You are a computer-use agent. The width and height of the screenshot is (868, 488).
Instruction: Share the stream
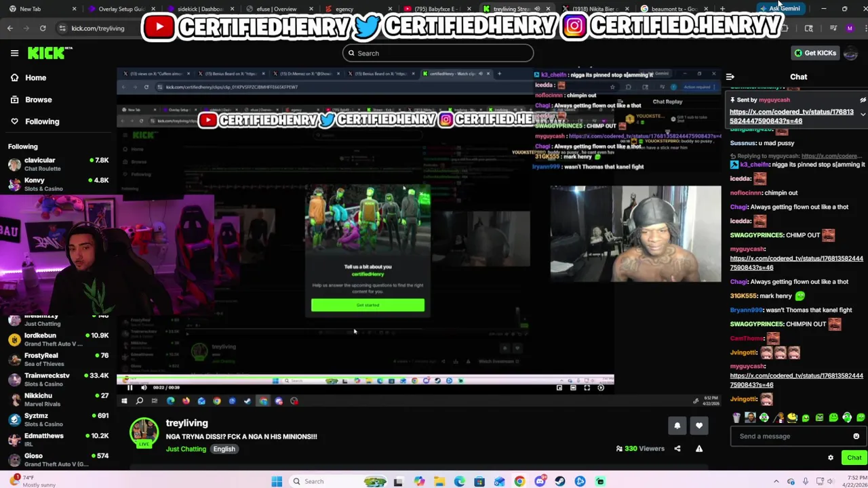pos(677,449)
